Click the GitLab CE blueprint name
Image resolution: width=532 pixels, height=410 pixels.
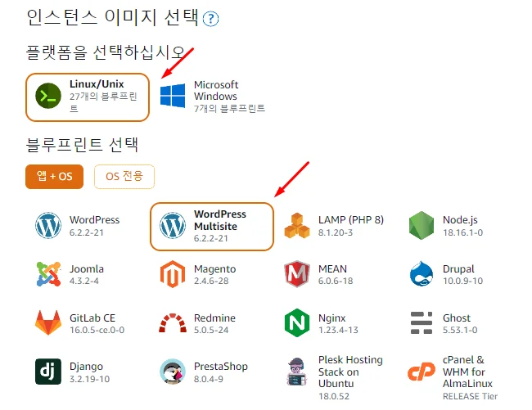[92, 318]
